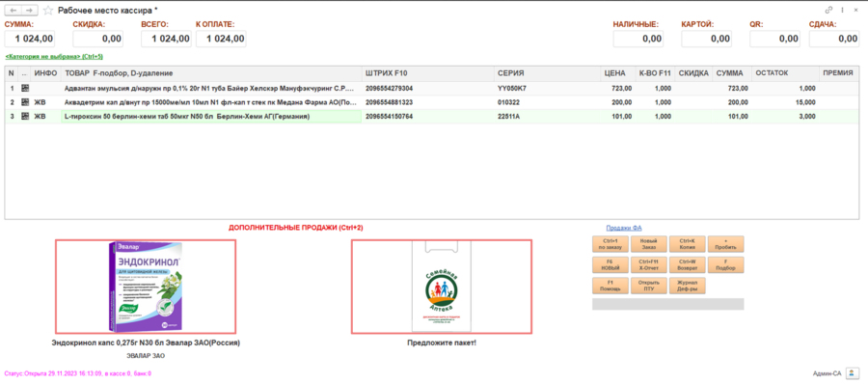Image resolution: width=868 pixels, height=384 pixels.
Task: Click barcode 2096554150764
Action: point(390,117)
